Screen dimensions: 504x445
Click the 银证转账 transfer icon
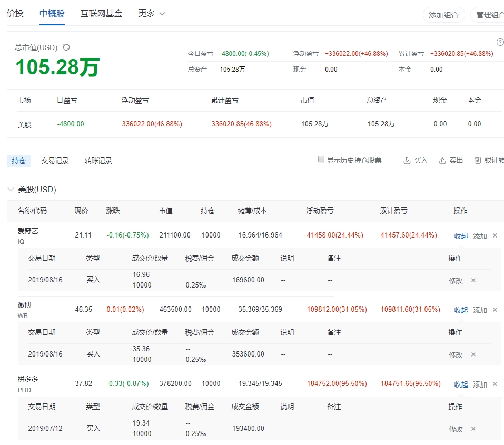point(478,161)
